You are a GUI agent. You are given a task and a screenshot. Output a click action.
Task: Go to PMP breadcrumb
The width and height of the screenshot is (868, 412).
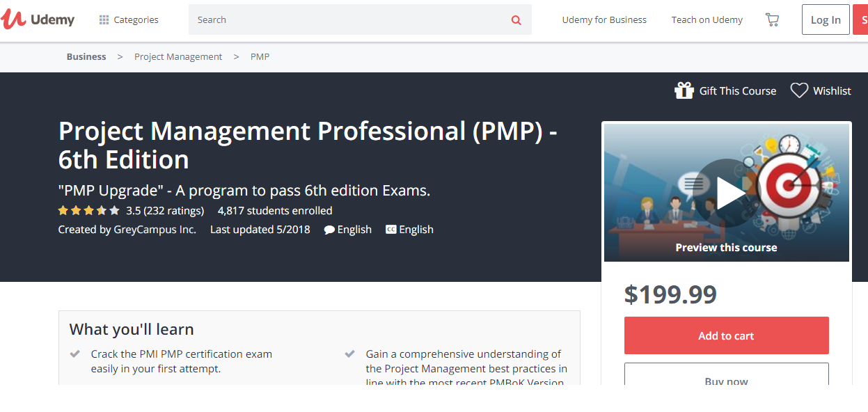(260, 56)
